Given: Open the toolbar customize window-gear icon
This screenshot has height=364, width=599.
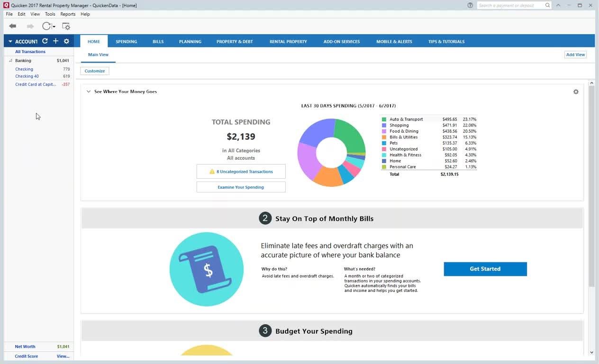Looking at the screenshot, I should coord(66,27).
